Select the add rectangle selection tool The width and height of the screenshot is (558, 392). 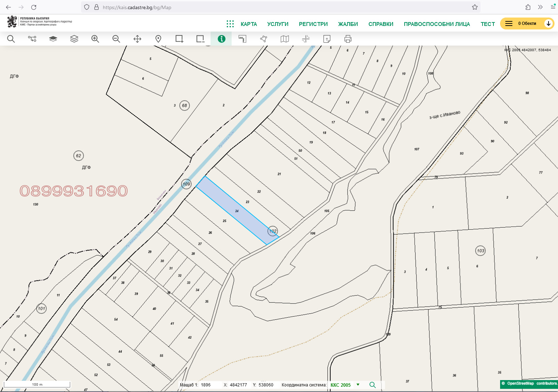click(x=179, y=39)
